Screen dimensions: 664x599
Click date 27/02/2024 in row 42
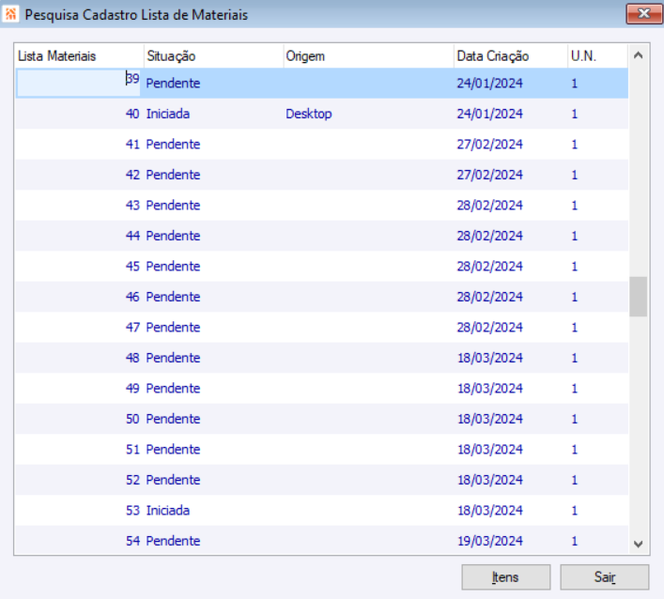(490, 174)
